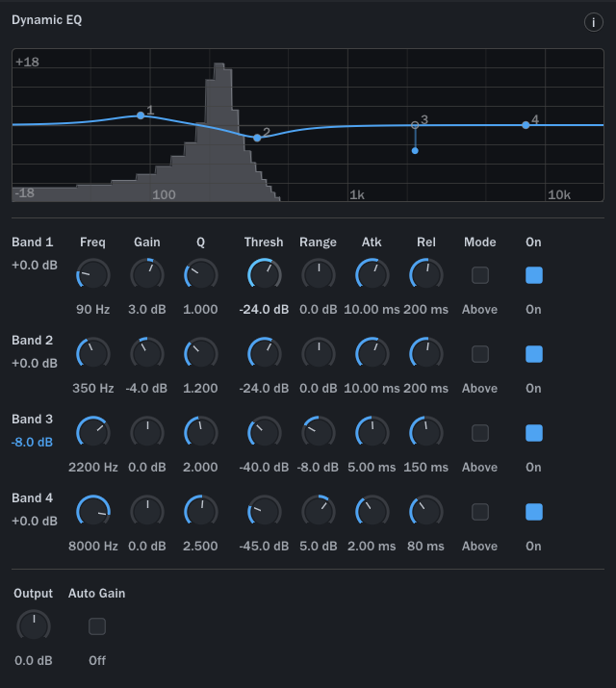Image resolution: width=616 pixels, height=688 pixels.
Task: Click Band 2 Freq knob at 350 Hz
Action: pyautogui.click(x=93, y=354)
